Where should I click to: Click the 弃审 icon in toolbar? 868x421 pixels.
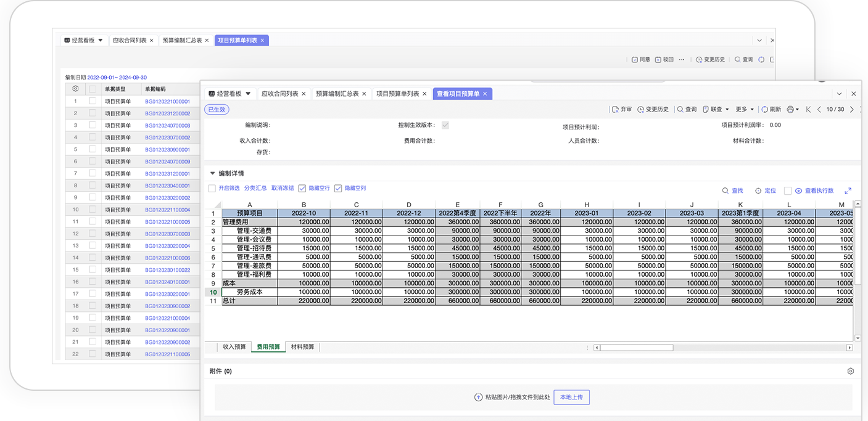[x=615, y=110]
